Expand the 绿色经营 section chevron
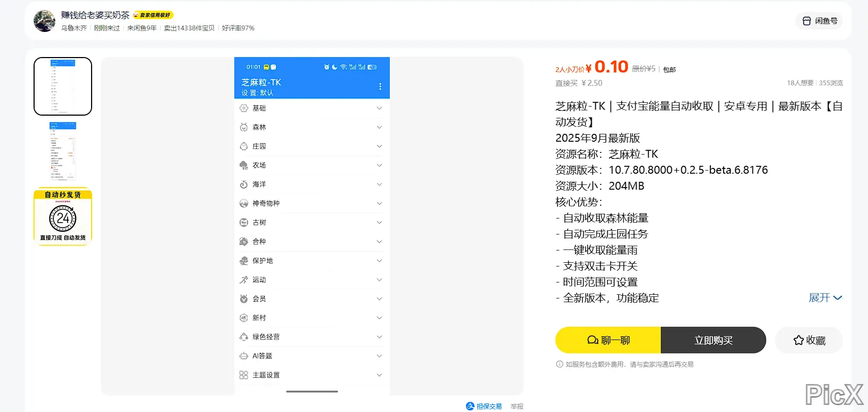Viewport: 868px width, 412px height. coord(379,337)
